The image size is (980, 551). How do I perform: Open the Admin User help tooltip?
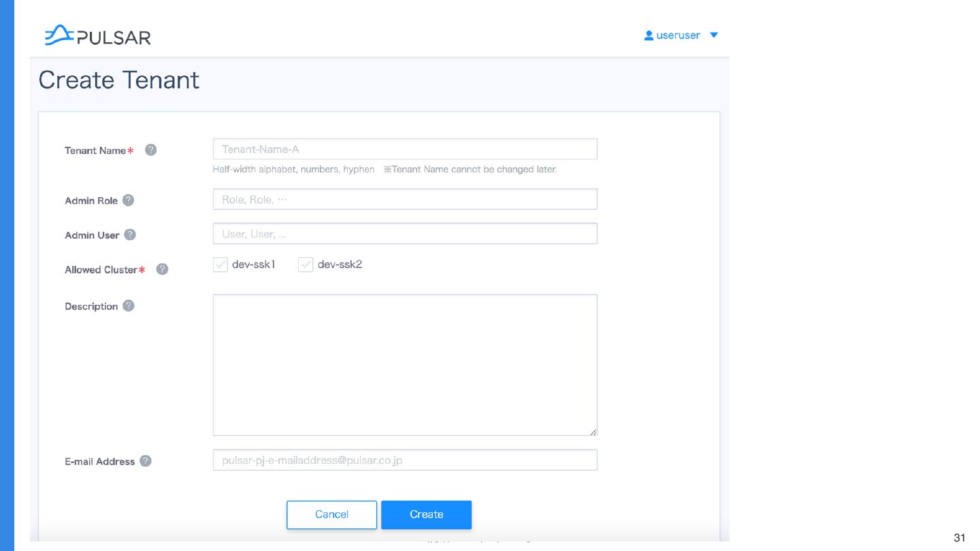pyautogui.click(x=130, y=235)
